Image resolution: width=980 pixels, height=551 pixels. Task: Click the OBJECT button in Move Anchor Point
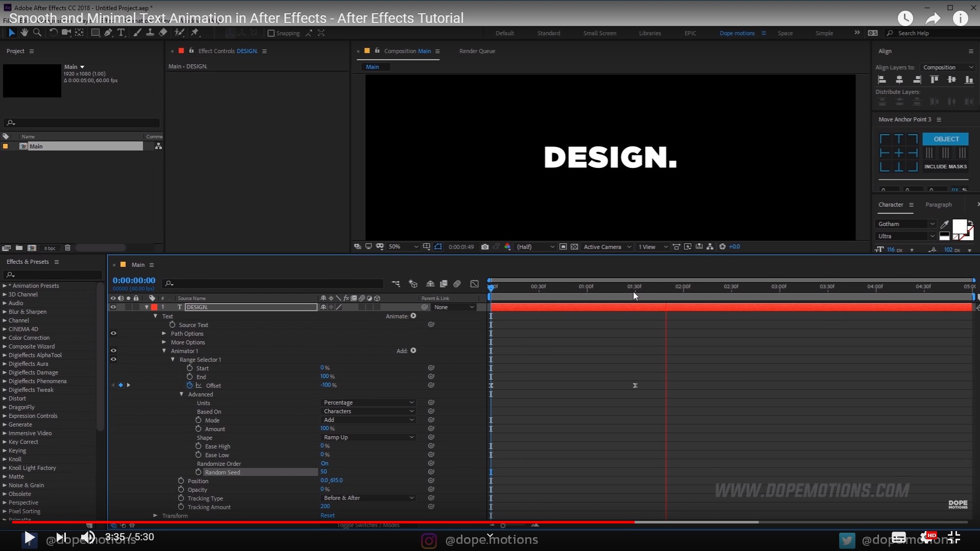(x=946, y=139)
